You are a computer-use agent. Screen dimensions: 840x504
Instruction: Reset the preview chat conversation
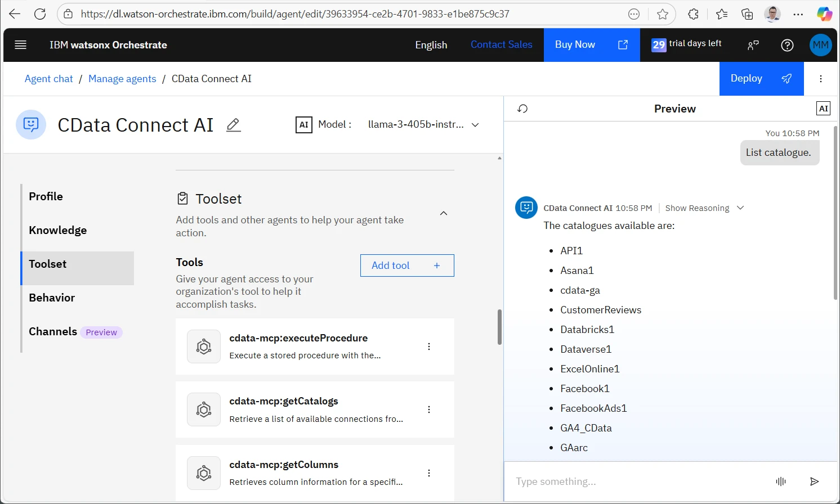[x=522, y=109]
